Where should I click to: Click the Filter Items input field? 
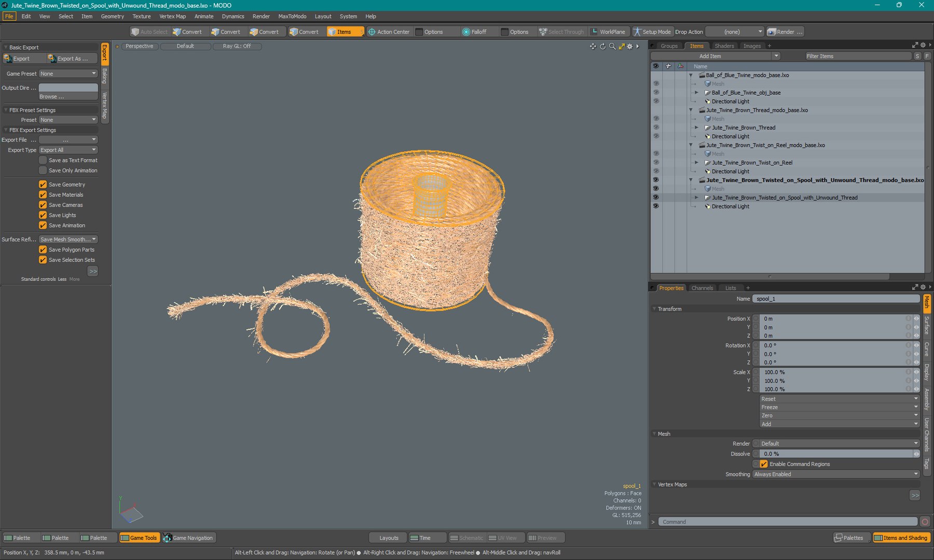(x=858, y=56)
